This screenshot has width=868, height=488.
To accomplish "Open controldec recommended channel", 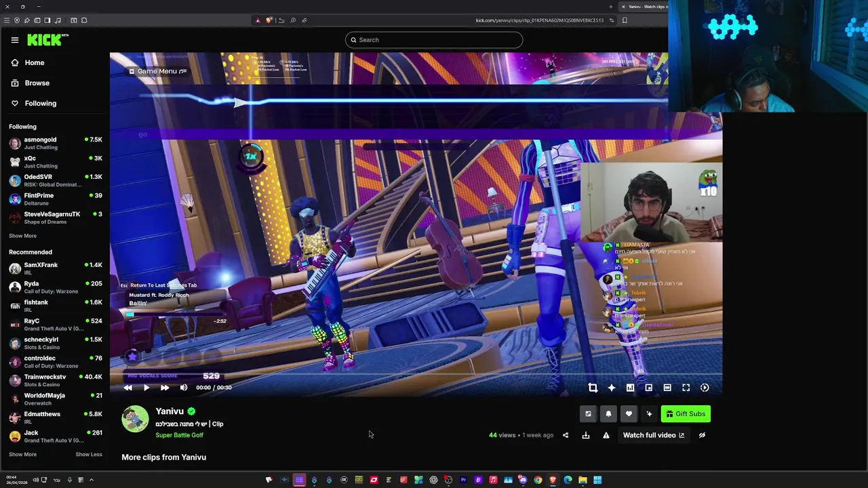I will tap(55, 362).
